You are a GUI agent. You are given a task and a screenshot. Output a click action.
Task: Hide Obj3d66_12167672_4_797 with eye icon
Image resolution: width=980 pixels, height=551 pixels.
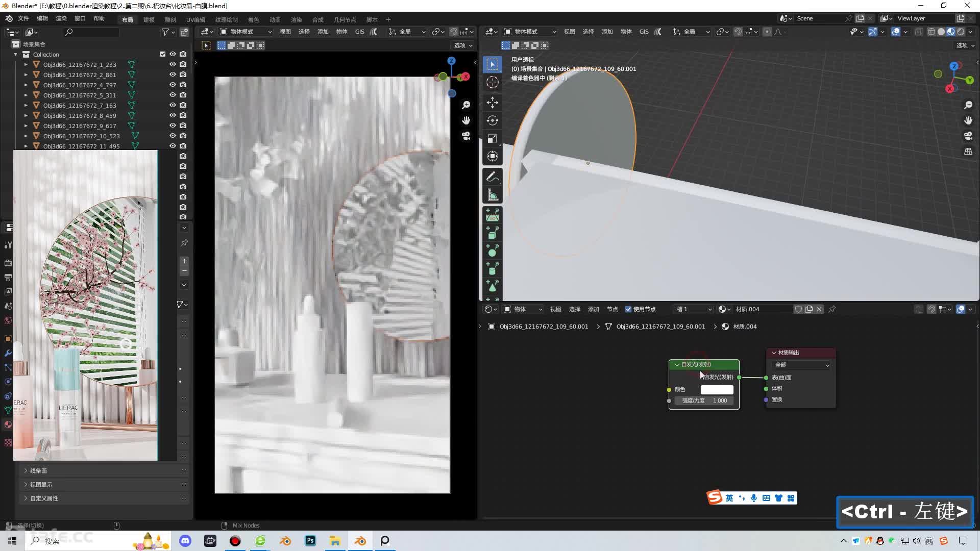(x=173, y=85)
